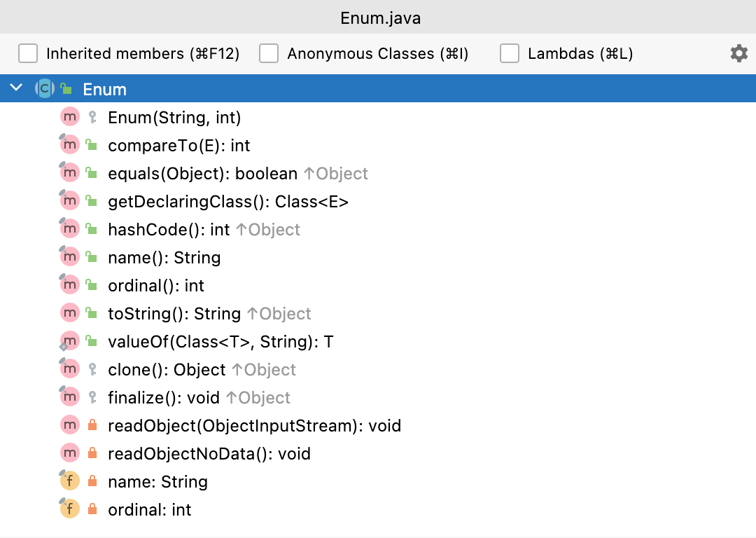Select the equals(Object): boolean method
The image size is (756, 538).
click(x=203, y=174)
